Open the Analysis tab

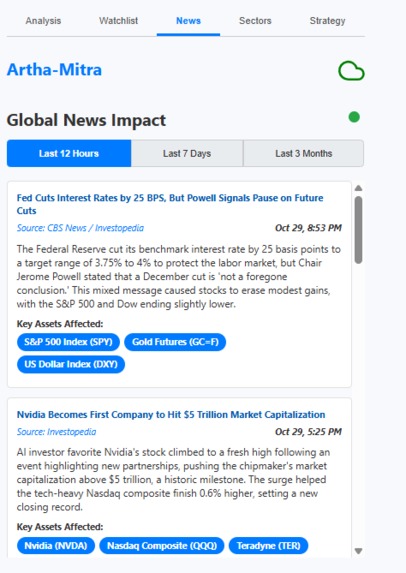coord(43,21)
